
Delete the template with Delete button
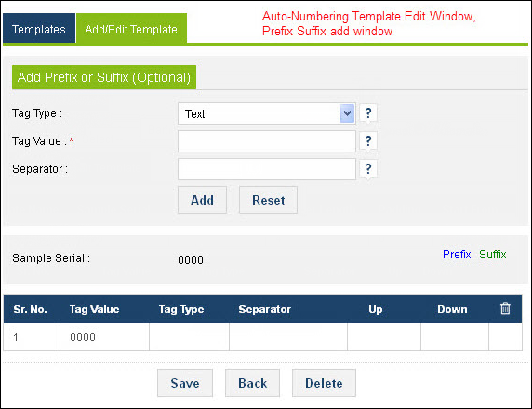[x=324, y=383]
